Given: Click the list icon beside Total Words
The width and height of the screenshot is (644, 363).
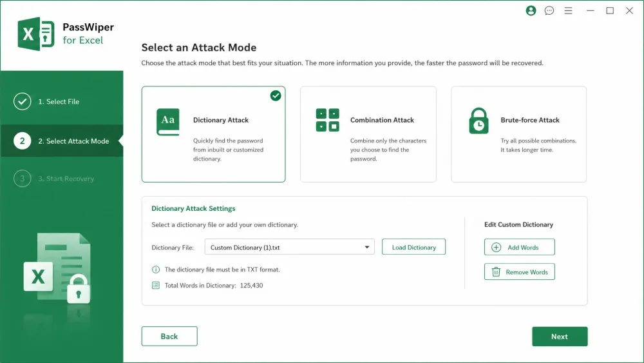Looking at the screenshot, I should pos(156,285).
